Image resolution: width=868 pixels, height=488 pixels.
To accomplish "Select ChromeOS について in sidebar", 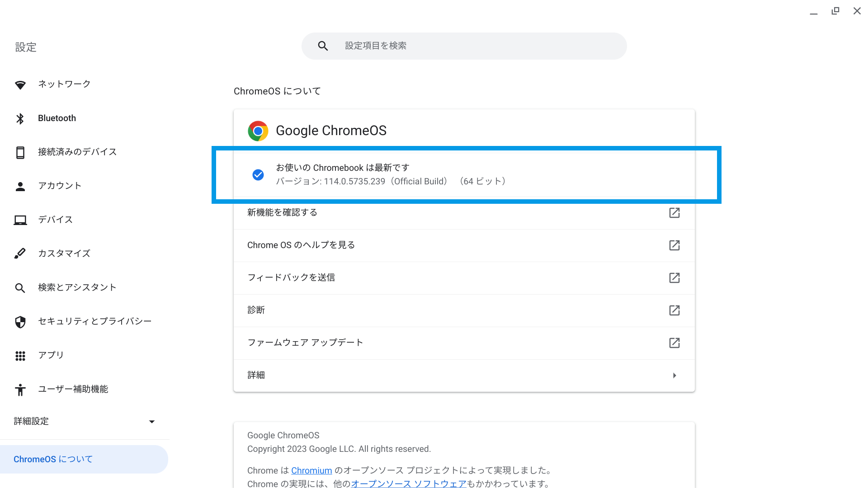I will click(84, 460).
